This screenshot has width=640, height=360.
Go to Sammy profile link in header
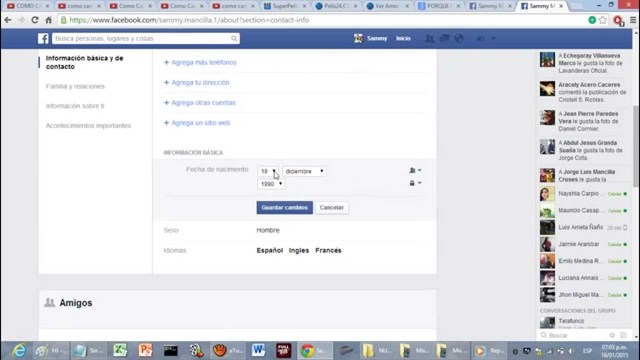[377, 38]
